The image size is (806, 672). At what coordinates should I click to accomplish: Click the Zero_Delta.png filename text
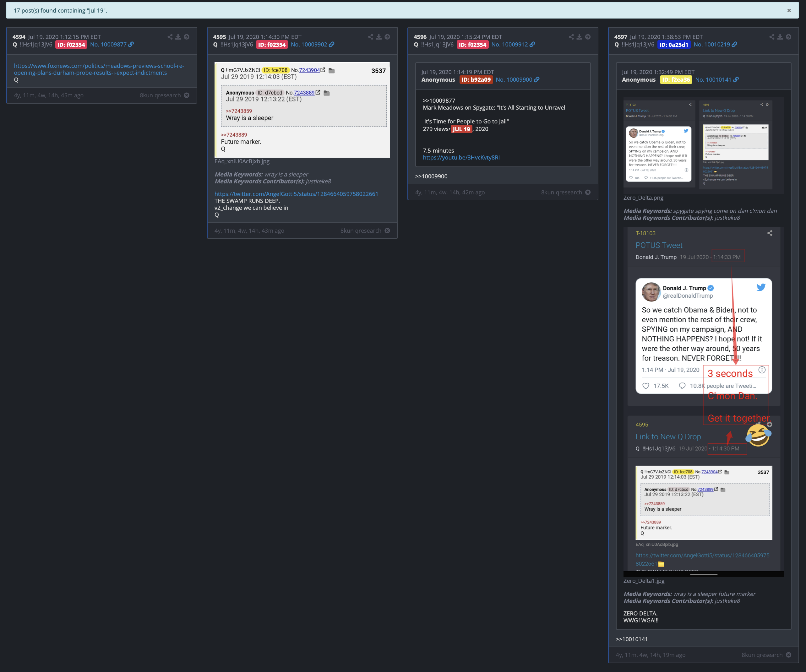click(x=643, y=198)
